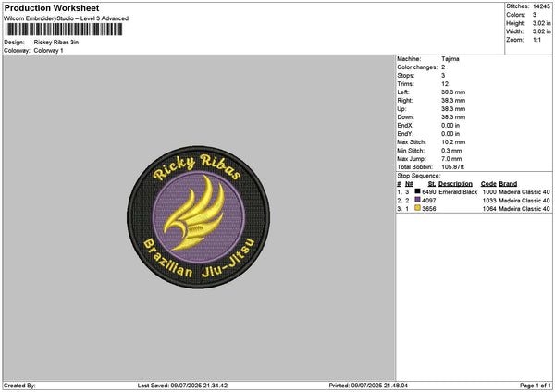The width and height of the screenshot is (555, 392).
Task: Click the Height value 3.02 in
Action: [x=541, y=23]
